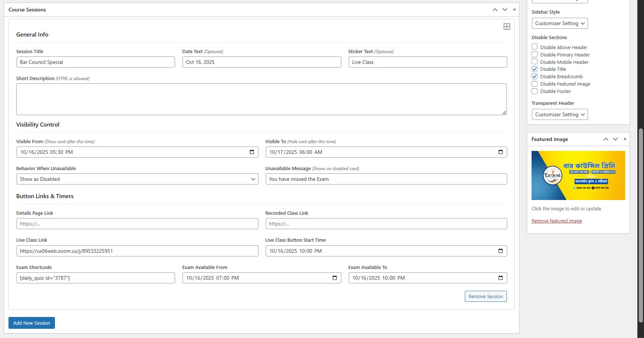This screenshot has width=644, height=338.
Task: Click the Live Class Link field
Action: click(x=137, y=251)
